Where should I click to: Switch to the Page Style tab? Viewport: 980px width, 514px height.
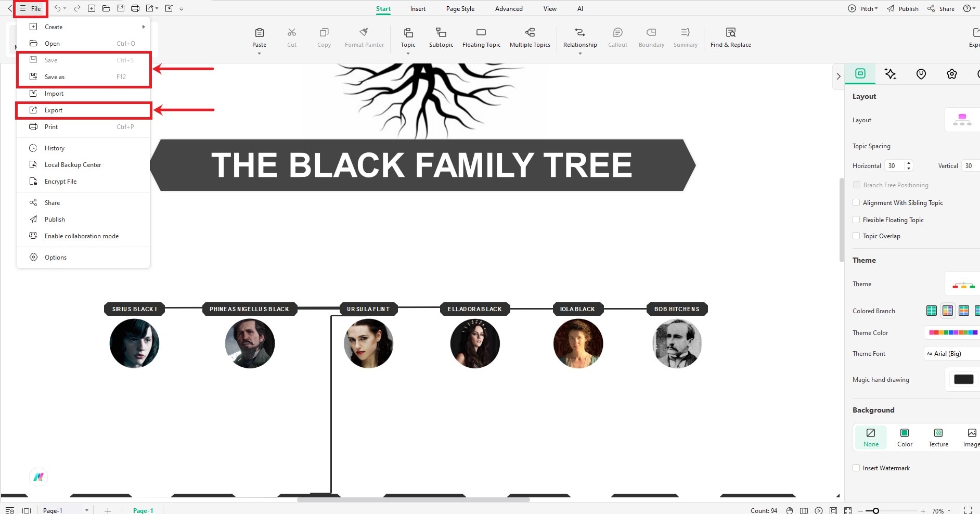coord(460,9)
